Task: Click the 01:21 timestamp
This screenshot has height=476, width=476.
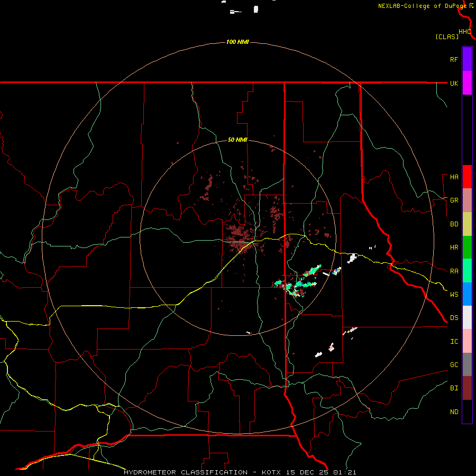Action: (x=344, y=472)
